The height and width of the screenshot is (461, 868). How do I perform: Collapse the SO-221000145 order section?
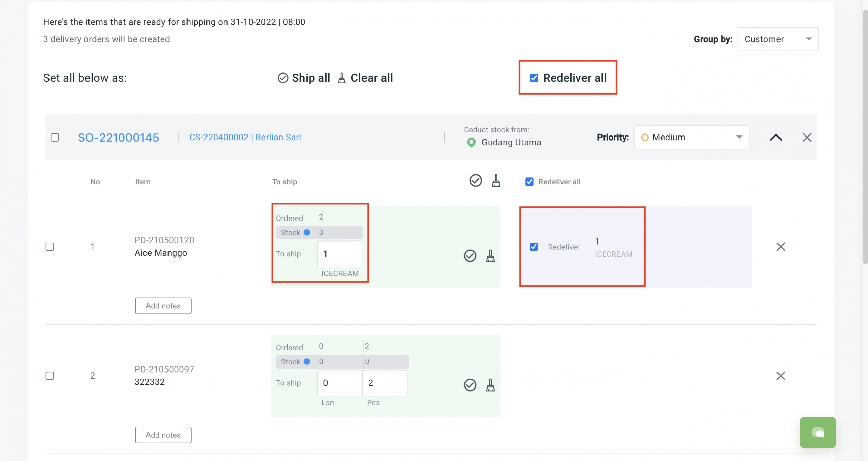tap(776, 137)
